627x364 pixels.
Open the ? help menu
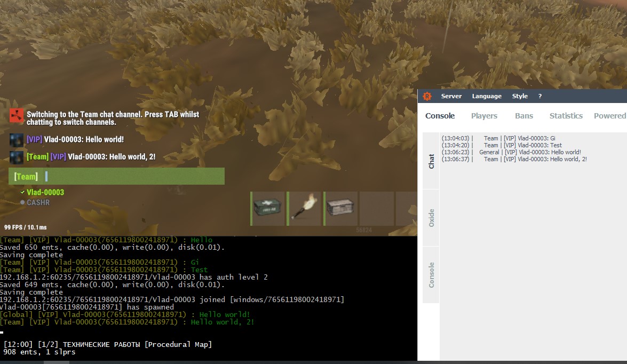(540, 96)
